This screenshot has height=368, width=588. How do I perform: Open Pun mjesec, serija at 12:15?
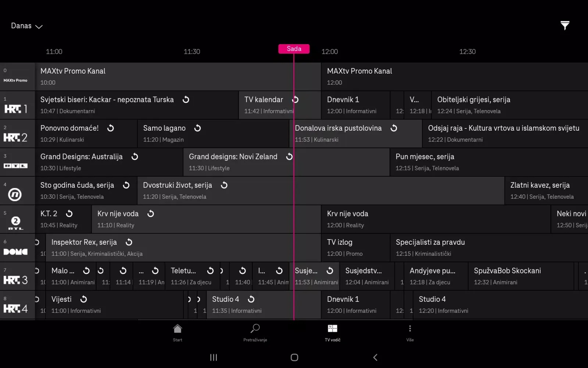489,162
